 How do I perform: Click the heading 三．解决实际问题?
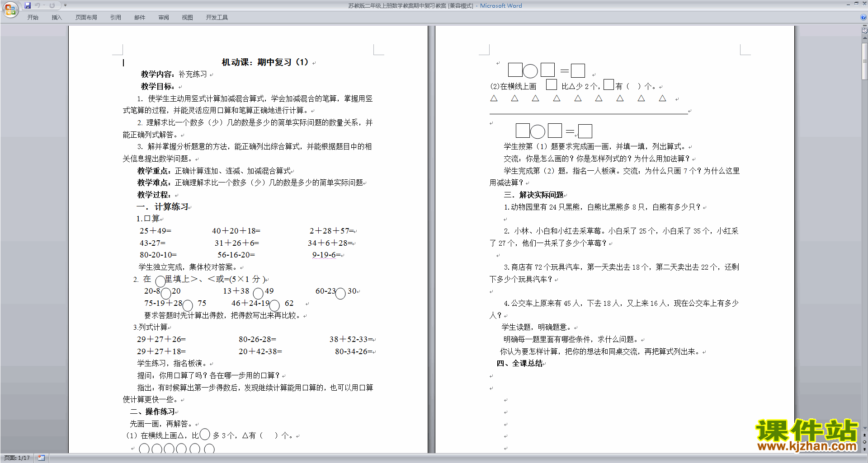pos(533,195)
